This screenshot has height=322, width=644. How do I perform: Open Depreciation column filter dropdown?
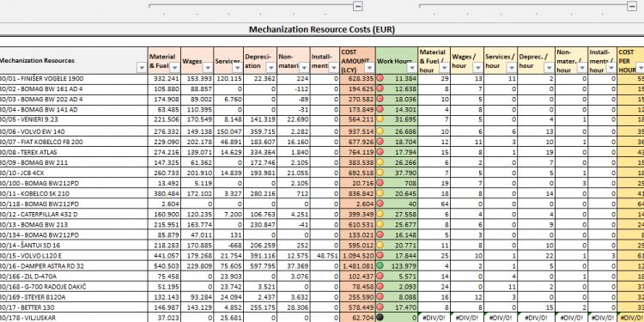pos(271,68)
